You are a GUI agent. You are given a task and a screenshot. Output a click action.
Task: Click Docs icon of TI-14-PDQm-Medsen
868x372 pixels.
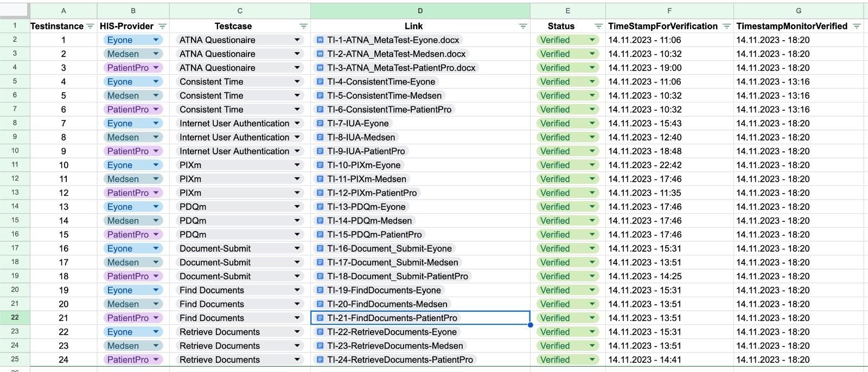pyautogui.click(x=320, y=221)
